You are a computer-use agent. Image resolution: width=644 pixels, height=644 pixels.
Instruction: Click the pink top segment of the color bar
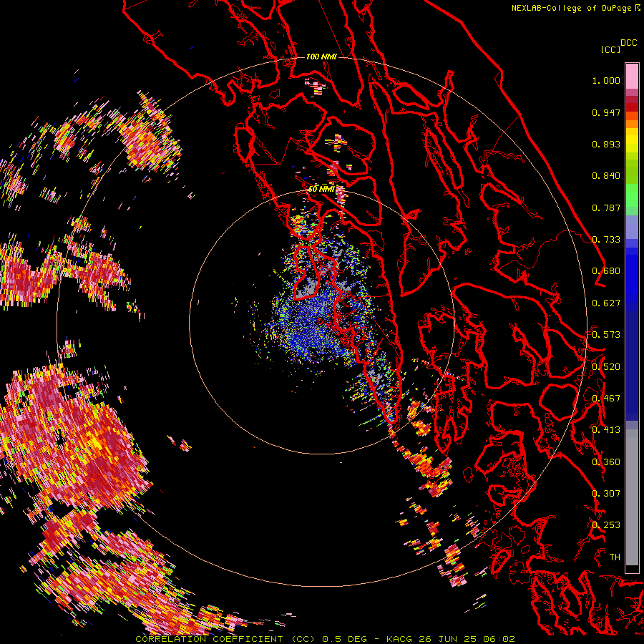pyautogui.click(x=632, y=76)
